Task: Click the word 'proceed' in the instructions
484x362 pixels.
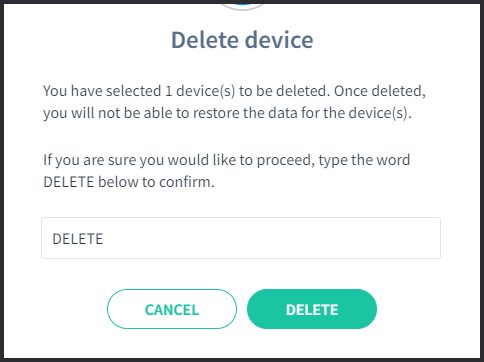Action: pos(284,161)
